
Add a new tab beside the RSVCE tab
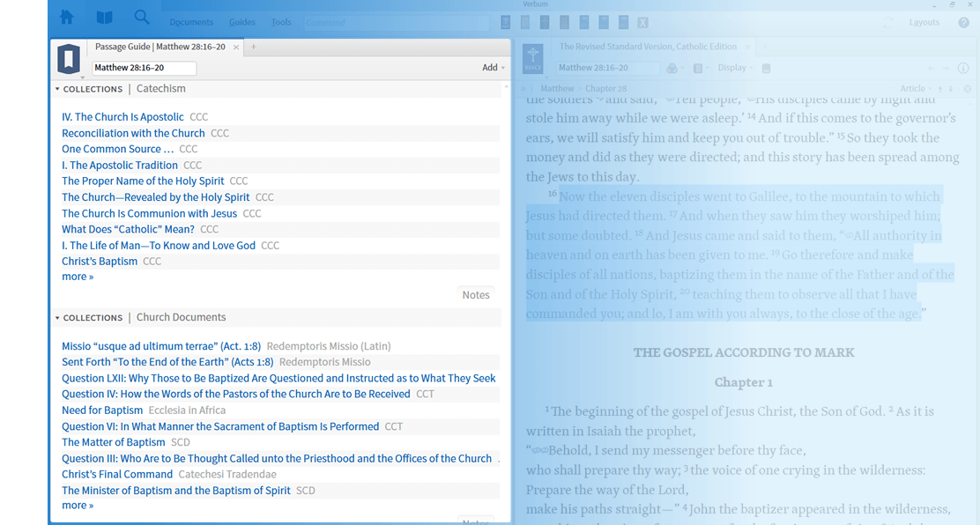(x=764, y=47)
